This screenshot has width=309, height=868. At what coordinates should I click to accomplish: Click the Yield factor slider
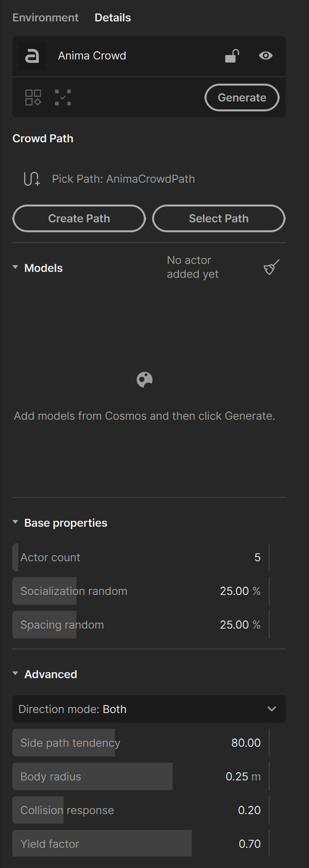(x=141, y=844)
